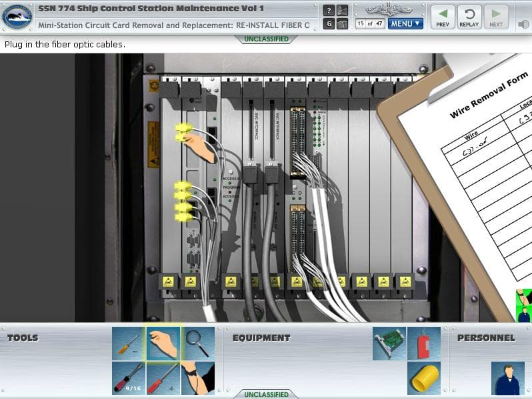Select the yellow protective cap equipment

click(x=424, y=378)
